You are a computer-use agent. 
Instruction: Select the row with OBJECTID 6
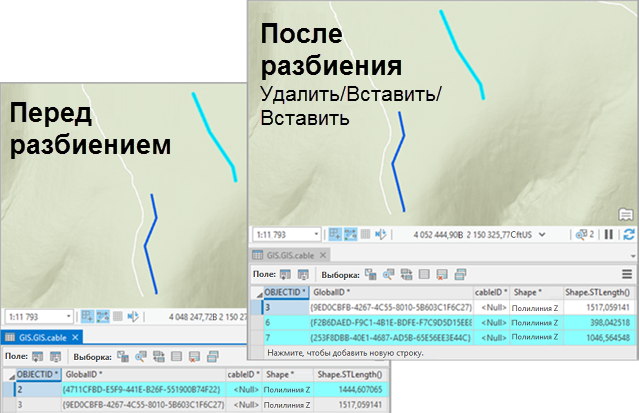pyautogui.click(x=270, y=324)
